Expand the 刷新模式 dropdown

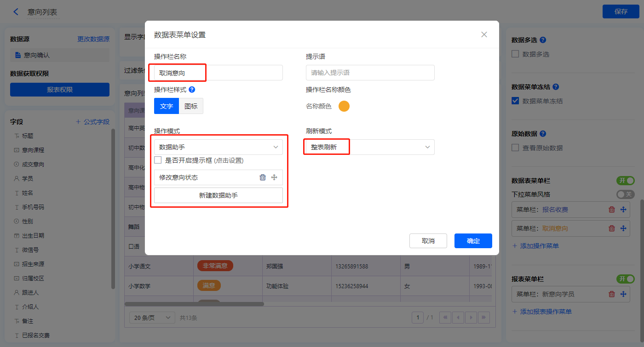(x=370, y=147)
